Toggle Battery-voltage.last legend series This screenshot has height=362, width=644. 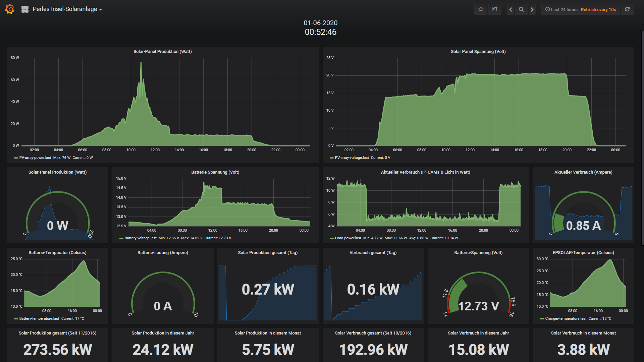coord(140,238)
